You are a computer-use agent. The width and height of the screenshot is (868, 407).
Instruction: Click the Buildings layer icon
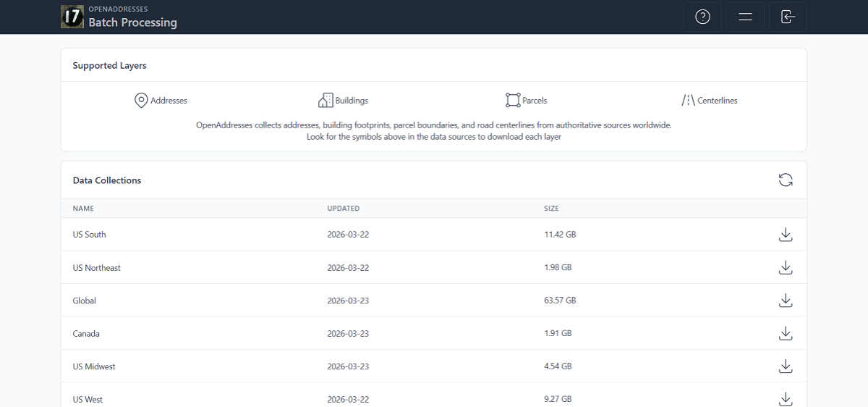click(x=325, y=101)
